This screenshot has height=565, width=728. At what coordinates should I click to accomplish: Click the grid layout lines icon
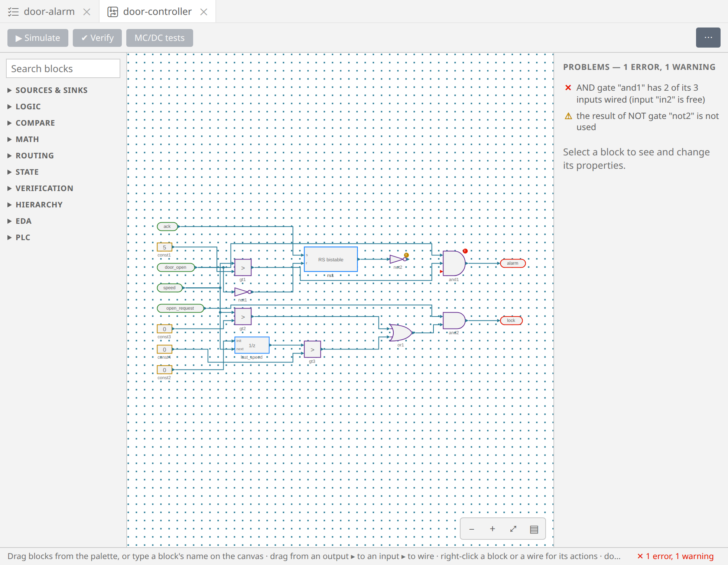534,529
